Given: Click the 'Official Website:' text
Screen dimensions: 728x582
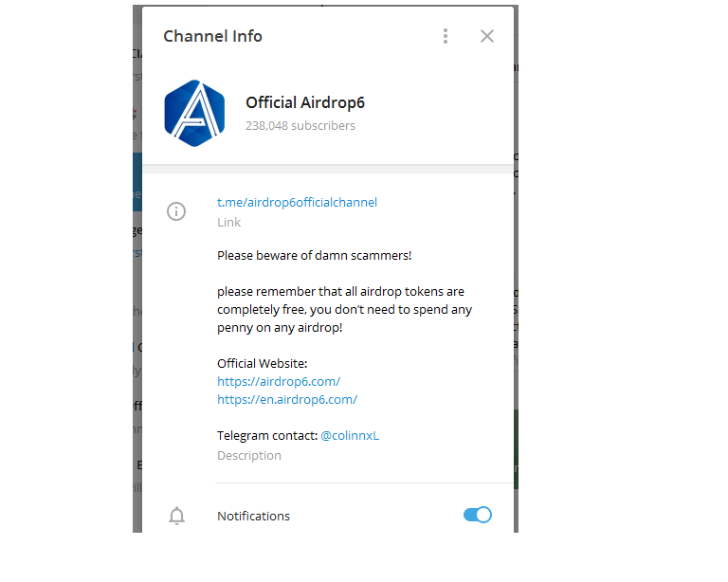Looking at the screenshot, I should click(263, 363).
